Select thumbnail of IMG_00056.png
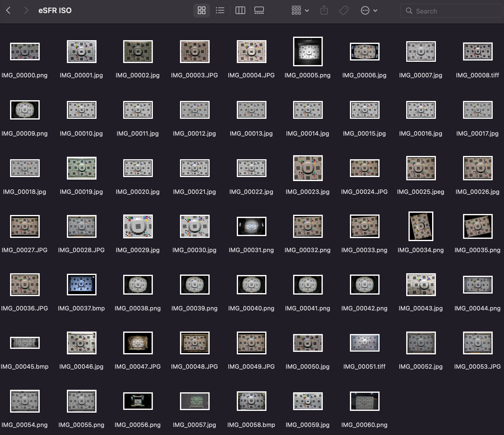 pos(138,401)
